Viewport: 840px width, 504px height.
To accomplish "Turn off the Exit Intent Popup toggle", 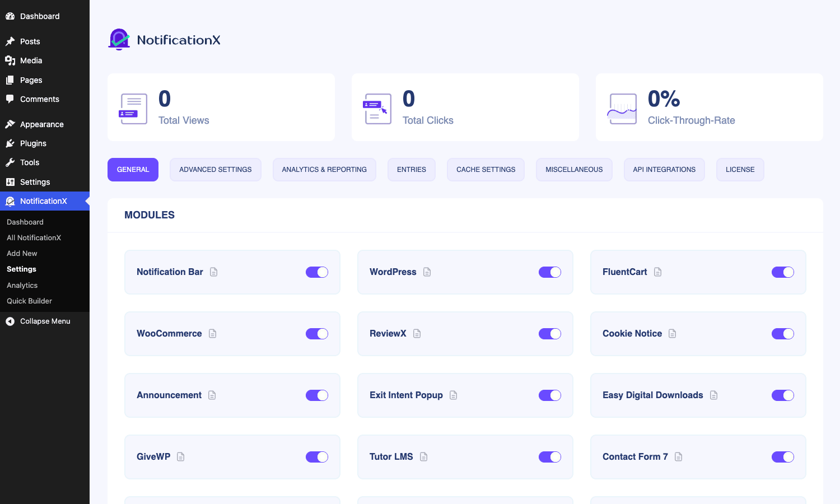I will pyautogui.click(x=550, y=395).
